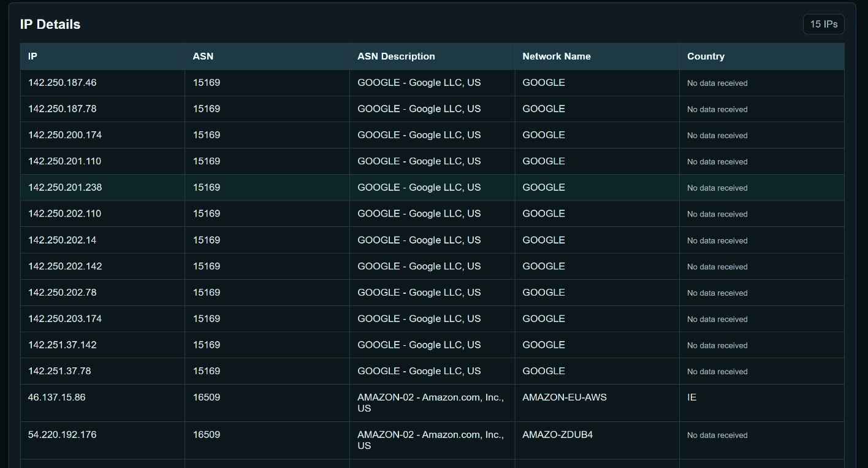
Task: Click GOOGLE network name in 142.250.187.46 row
Action: pyautogui.click(x=544, y=83)
